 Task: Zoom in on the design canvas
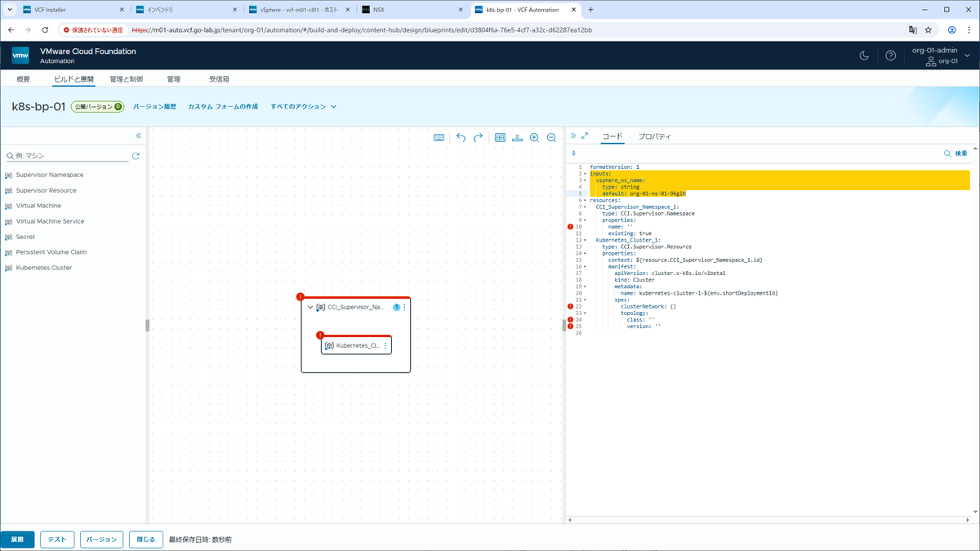534,138
